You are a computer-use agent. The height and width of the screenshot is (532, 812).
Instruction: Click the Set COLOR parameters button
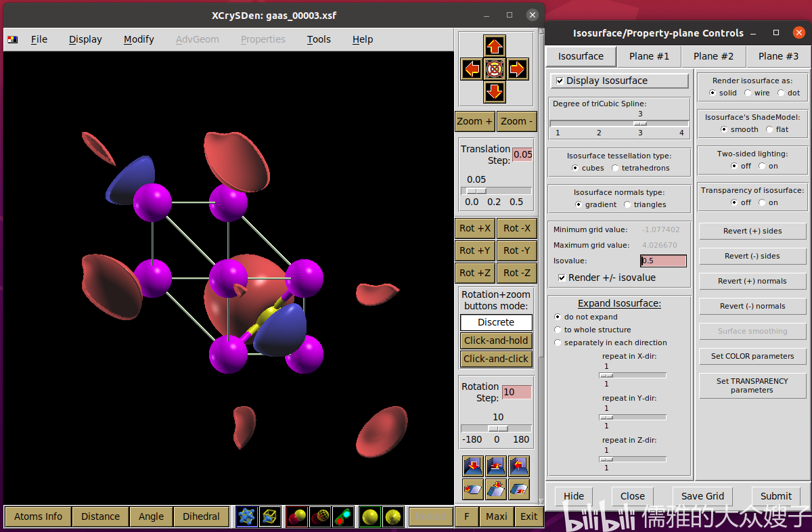[752, 356]
